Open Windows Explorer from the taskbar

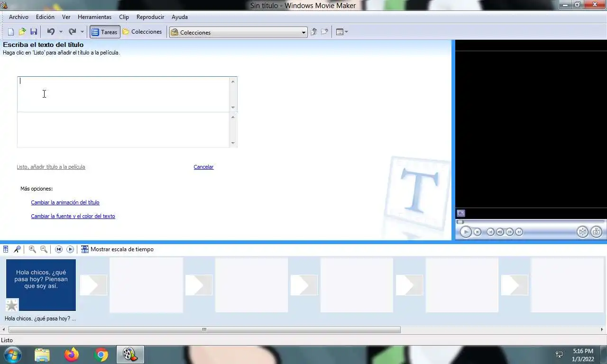(x=42, y=355)
